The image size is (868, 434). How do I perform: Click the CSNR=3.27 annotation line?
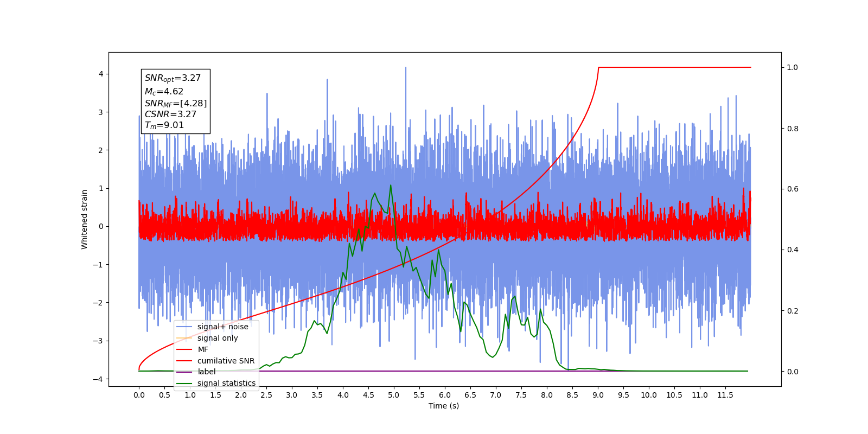point(170,114)
